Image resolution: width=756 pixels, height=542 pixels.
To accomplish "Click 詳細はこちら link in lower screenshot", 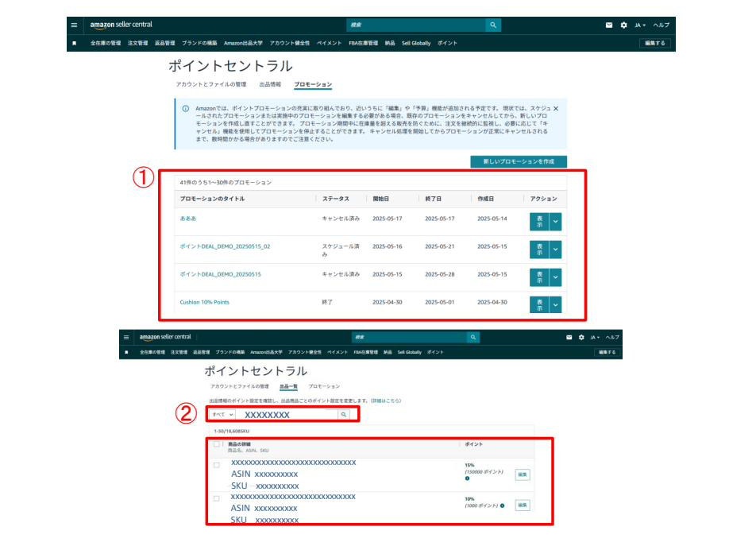I will pos(386,401).
